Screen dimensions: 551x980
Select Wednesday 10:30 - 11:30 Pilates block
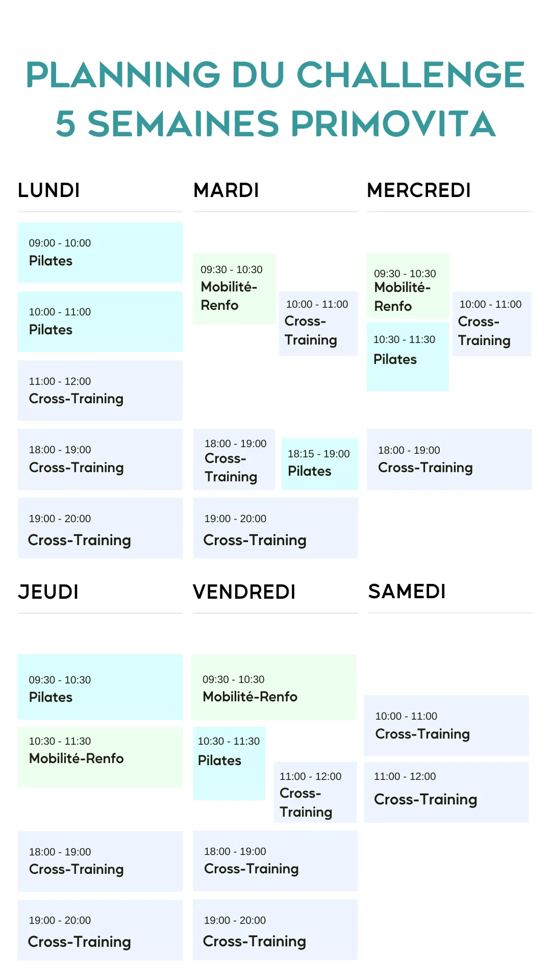pyautogui.click(x=408, y=356)
